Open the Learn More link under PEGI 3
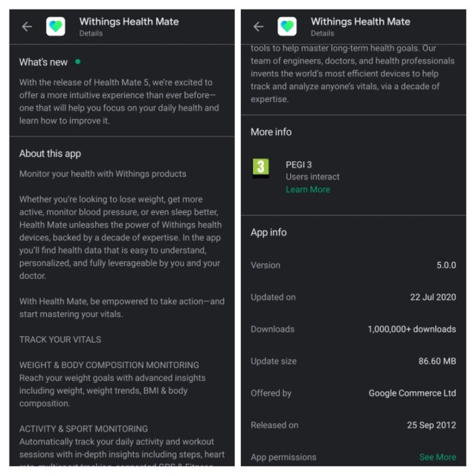This screenshot has width=476, height=476. pyautogui.click(x=307, y=190)
